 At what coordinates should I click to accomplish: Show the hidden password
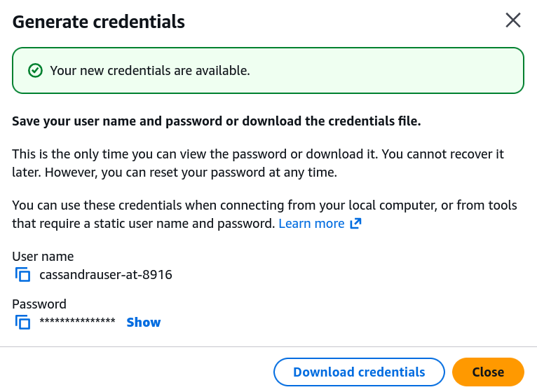coord(144,323)
